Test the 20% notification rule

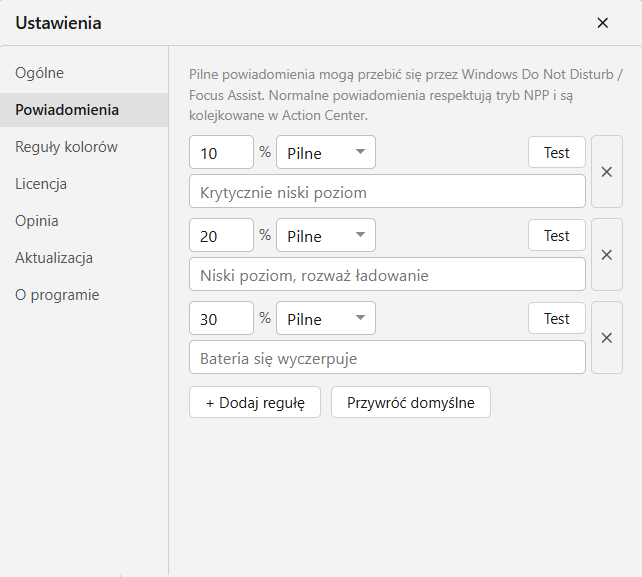pyautogui.click(x=557, y=235)
